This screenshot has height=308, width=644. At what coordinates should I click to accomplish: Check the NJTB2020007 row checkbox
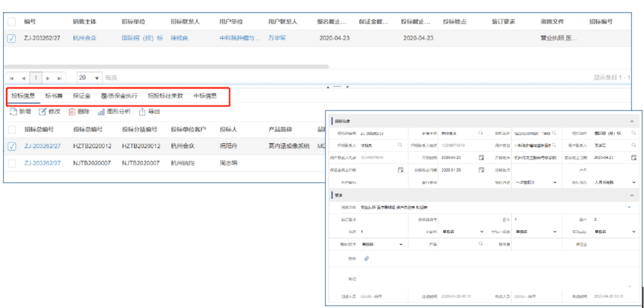tap(11, 163)
